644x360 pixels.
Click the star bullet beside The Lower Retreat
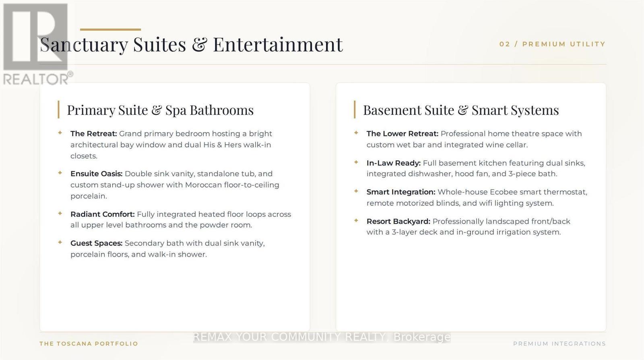[356, 132]
